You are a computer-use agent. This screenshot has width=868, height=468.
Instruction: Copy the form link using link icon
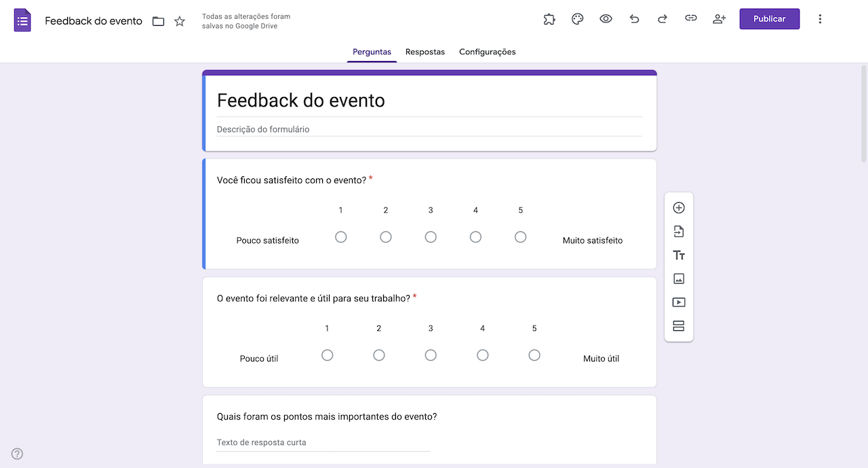pos(691,19)
